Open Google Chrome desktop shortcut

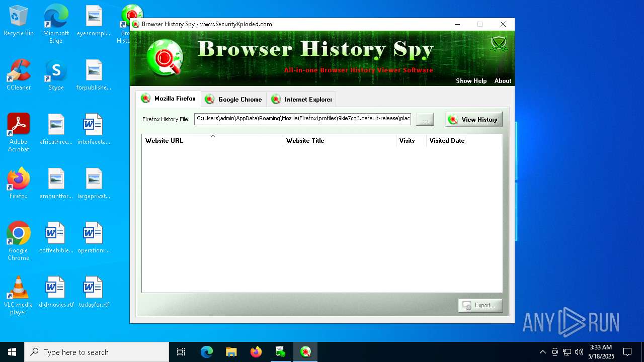(19, 241)
